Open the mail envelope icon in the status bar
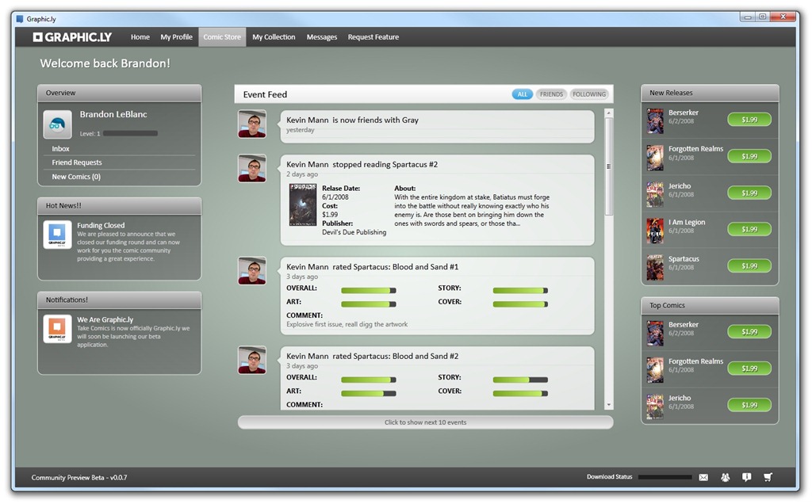The height and width of the screenshot is (504, 812). point(703,477)
